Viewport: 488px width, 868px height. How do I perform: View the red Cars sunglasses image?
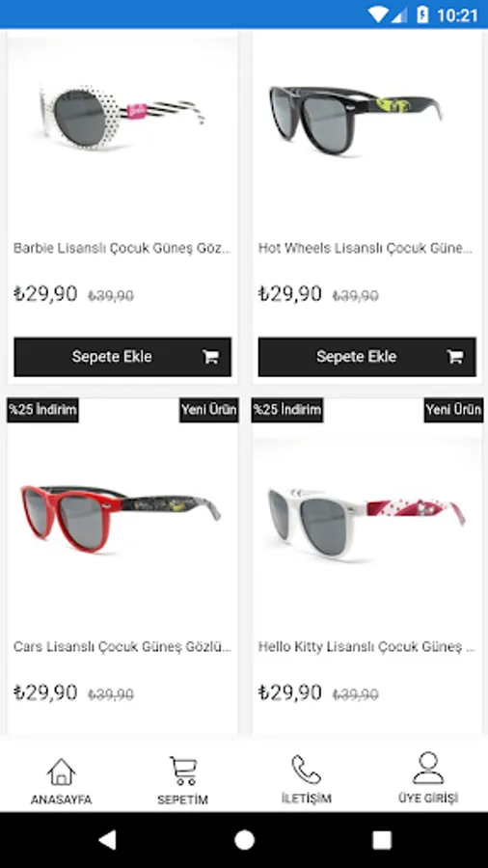(120, 518)
